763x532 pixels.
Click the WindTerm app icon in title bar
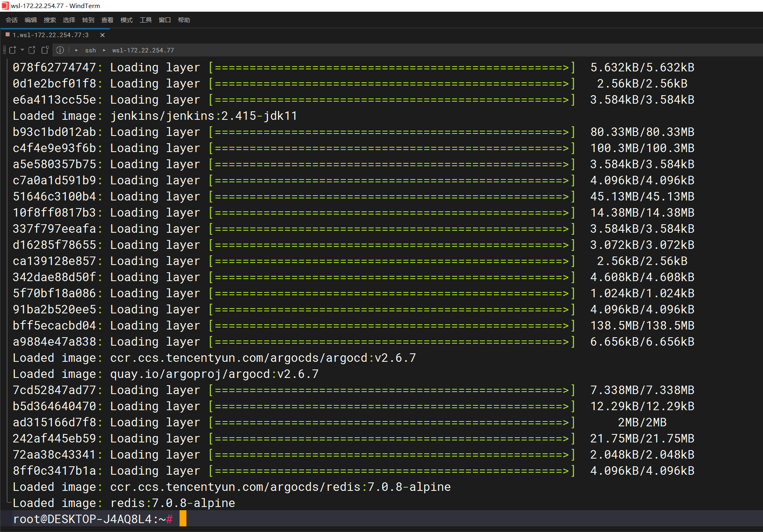point(5,6)
